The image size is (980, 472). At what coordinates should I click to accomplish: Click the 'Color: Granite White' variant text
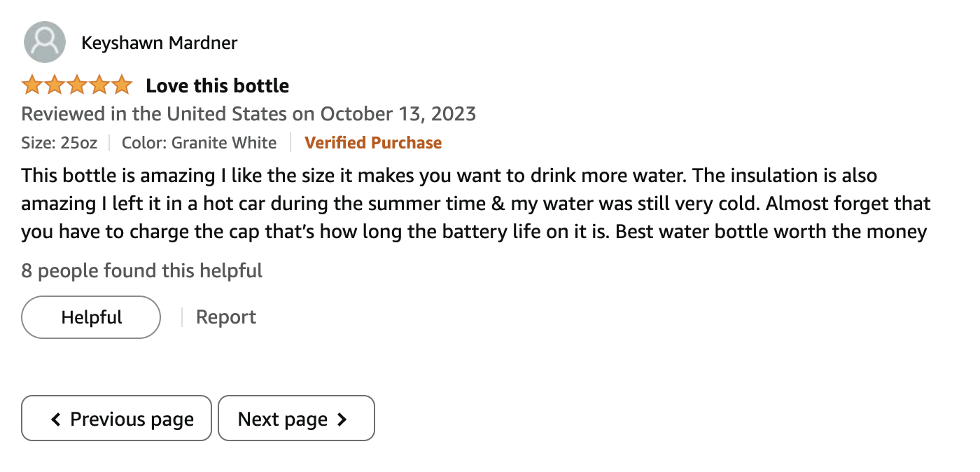pyautogui.click(x=199, y=143)
